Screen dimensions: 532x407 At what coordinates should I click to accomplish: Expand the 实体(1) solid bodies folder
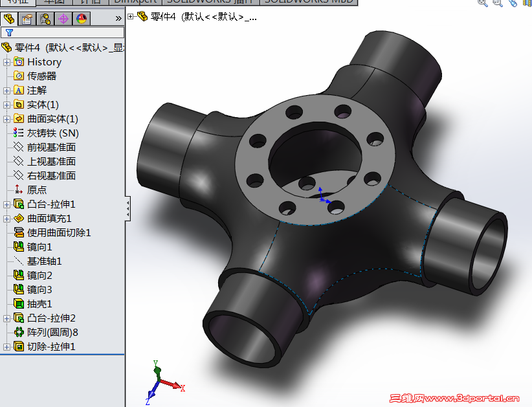tap(6, 105)
